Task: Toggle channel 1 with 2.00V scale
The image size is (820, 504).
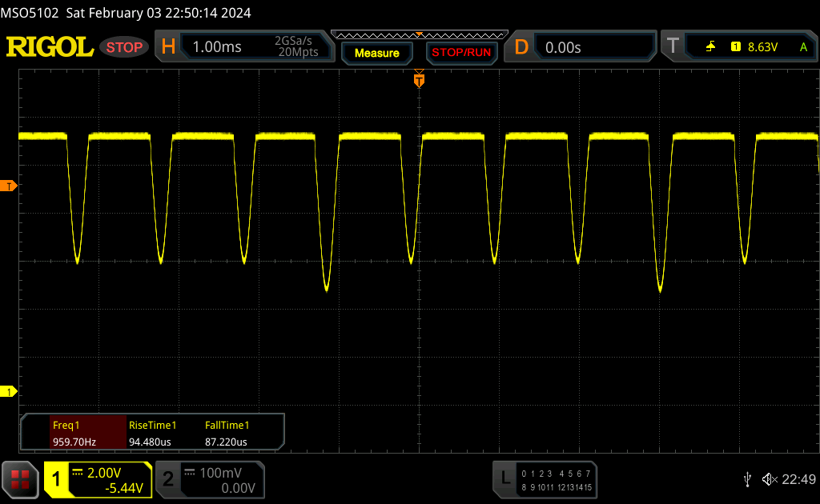Action: point(98,479)
